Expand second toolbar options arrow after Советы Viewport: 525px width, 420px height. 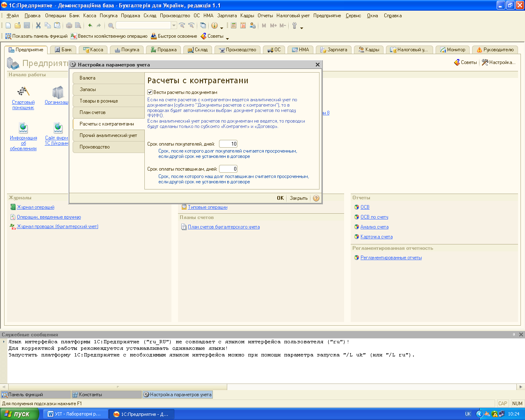tap(227, 38)
